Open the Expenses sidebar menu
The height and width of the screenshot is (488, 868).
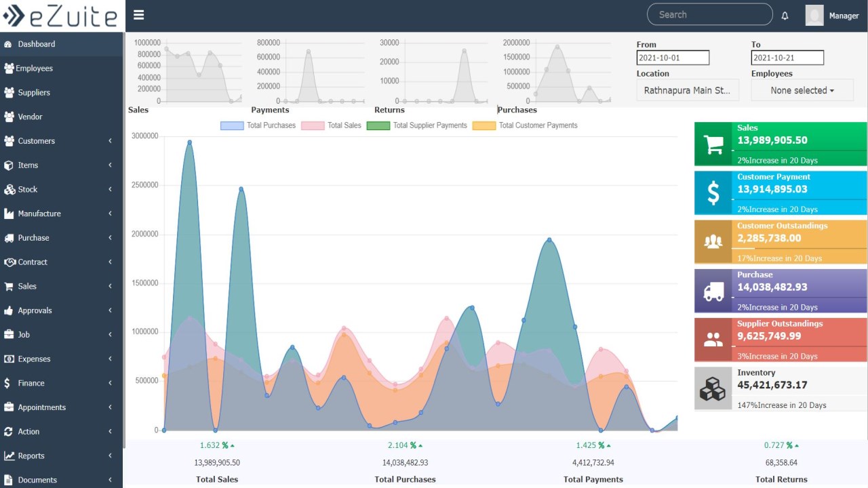point(61,359)
